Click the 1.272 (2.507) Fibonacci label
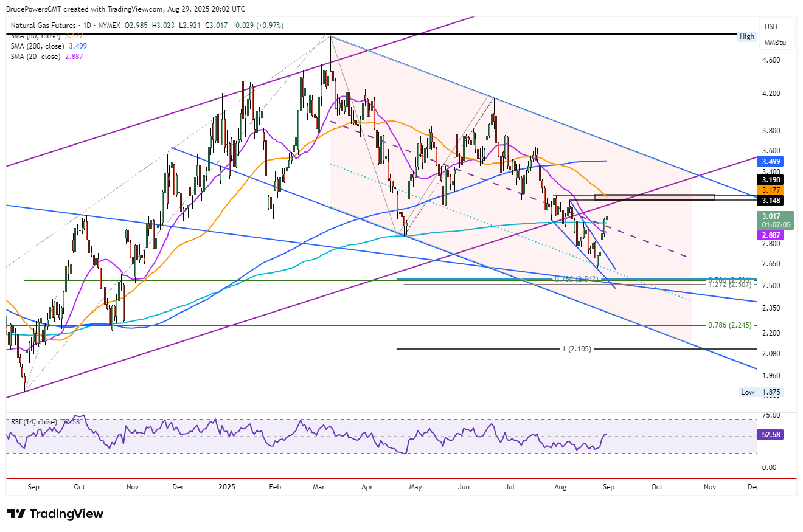This screenshot has height=532, width=803. (731, 284)
